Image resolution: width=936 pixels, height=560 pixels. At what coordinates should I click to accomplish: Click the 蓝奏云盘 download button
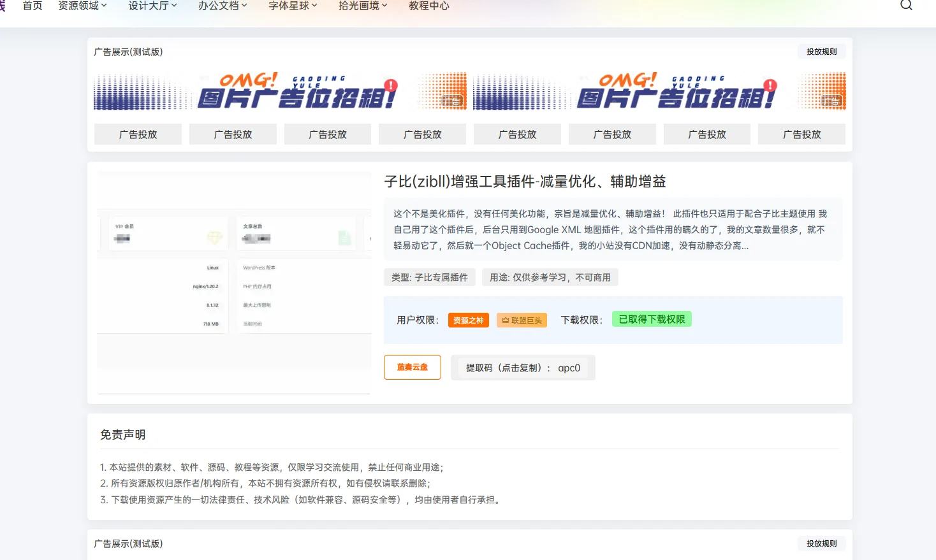click(x=412, y=367)
